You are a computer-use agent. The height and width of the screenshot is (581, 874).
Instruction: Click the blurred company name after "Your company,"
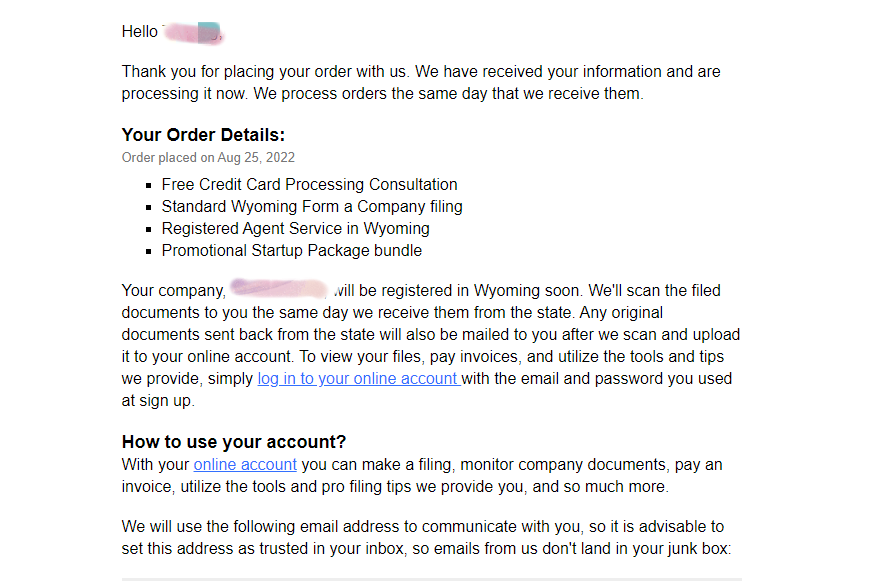pos(279,290)
